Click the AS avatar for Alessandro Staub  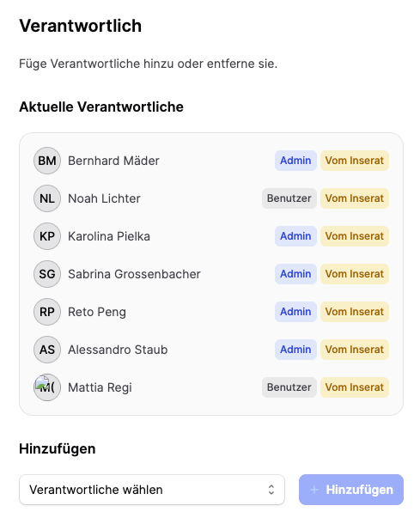tap(47, 350)
